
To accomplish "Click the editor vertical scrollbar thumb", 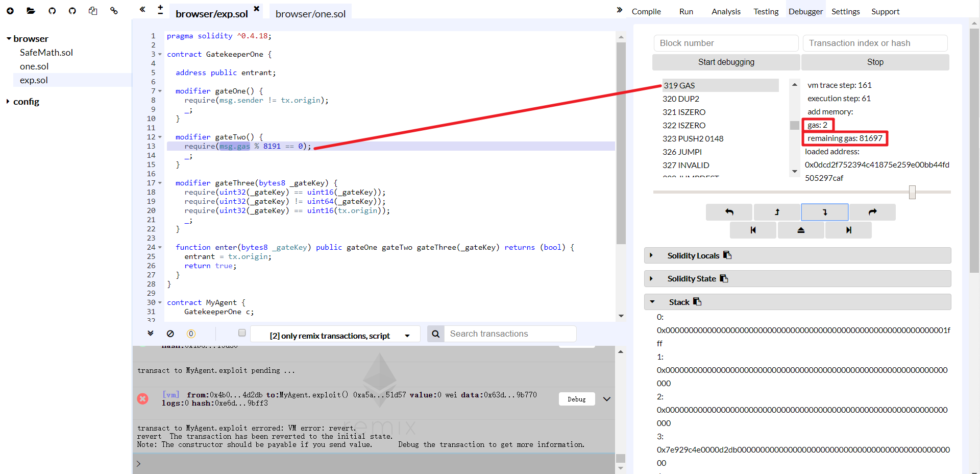I will click(621, 143).
